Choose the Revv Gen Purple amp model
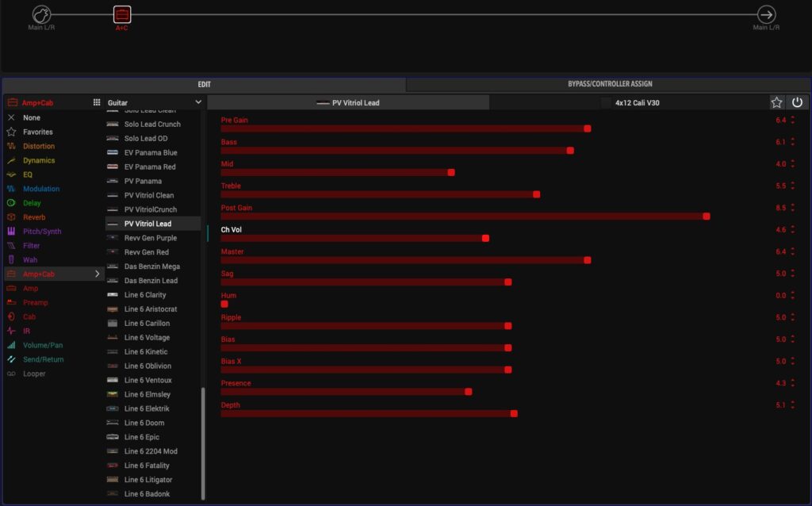Viewport: 812px width, 506px height. point(150,238)
